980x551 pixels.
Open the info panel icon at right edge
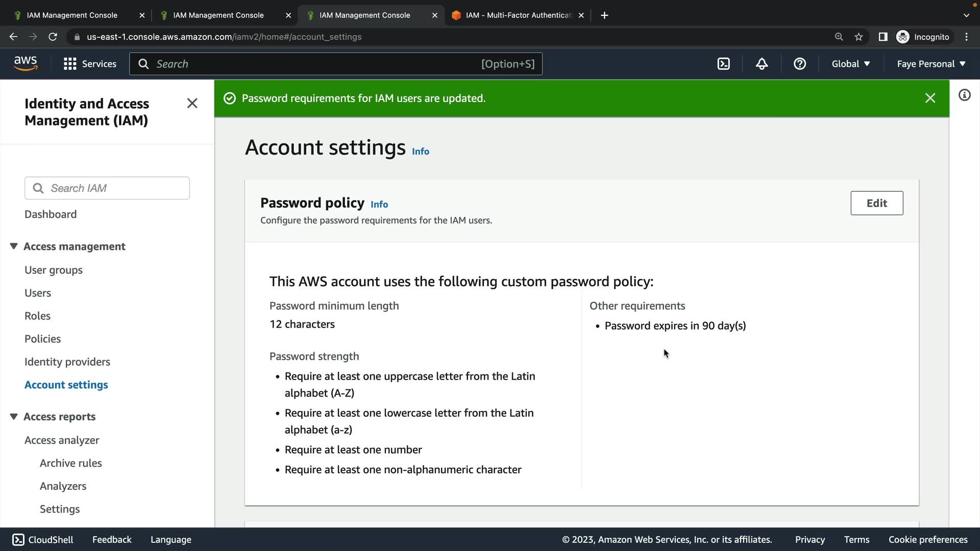coord(964,95)
